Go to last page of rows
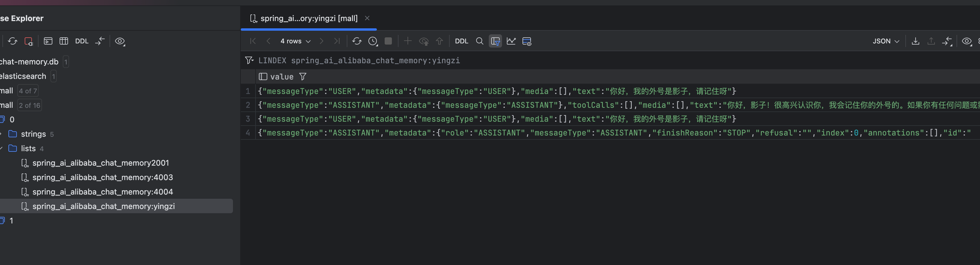Image resolution: width=980 pixels, height=265 pixels. tap(337, 41)
